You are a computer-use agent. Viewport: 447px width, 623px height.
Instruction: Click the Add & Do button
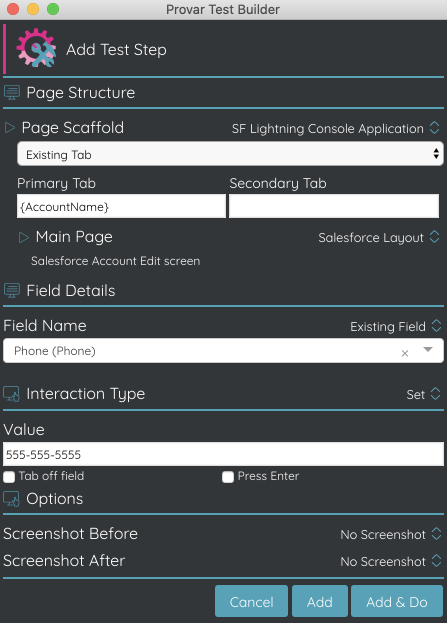click(x=397, y=601)
